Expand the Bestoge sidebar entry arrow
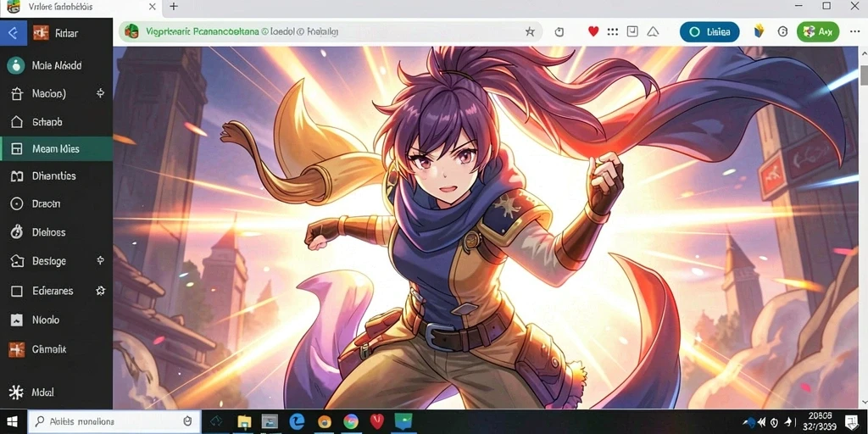The image size is (868, 434). pyautogui.click(x=100, y=260)
